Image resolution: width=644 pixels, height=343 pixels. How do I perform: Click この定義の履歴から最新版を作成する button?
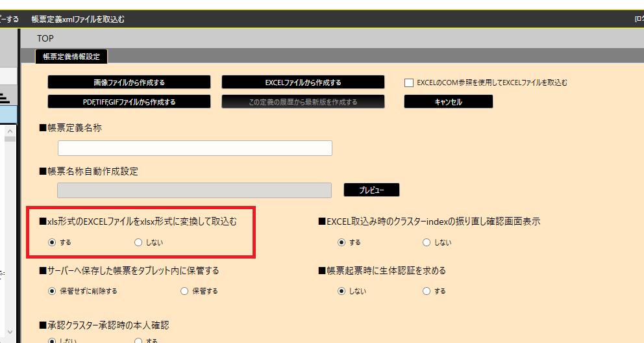[303, 101]
